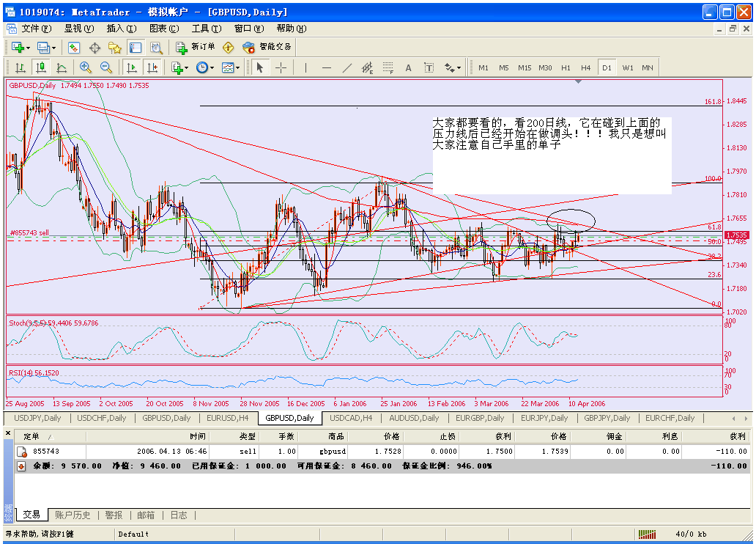Screen dimensions: 756x544
Task: Switch to M1 timeframe
Action: (483, 67)
